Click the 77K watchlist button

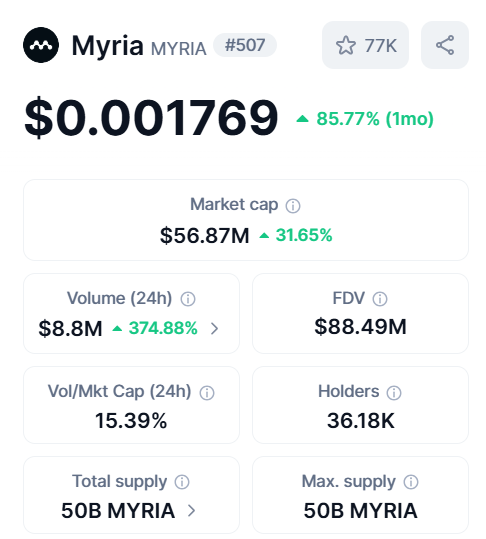[365, 45]
